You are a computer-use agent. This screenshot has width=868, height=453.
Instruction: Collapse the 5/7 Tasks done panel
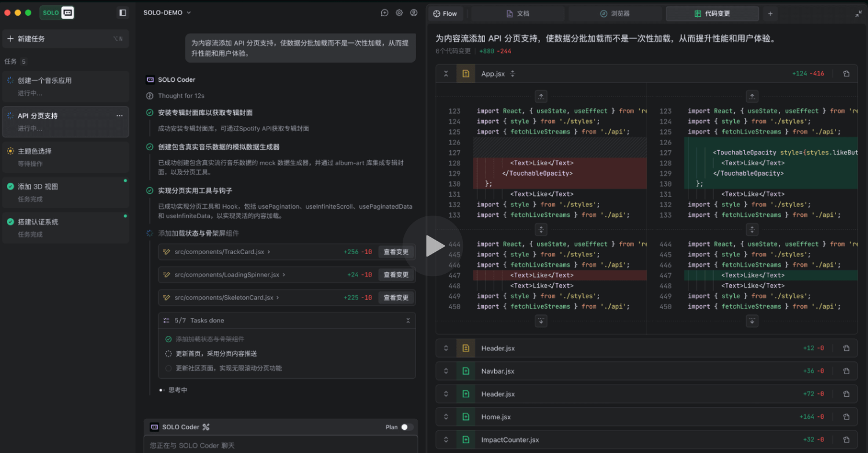pyautogui.click(x=408, y=320)
